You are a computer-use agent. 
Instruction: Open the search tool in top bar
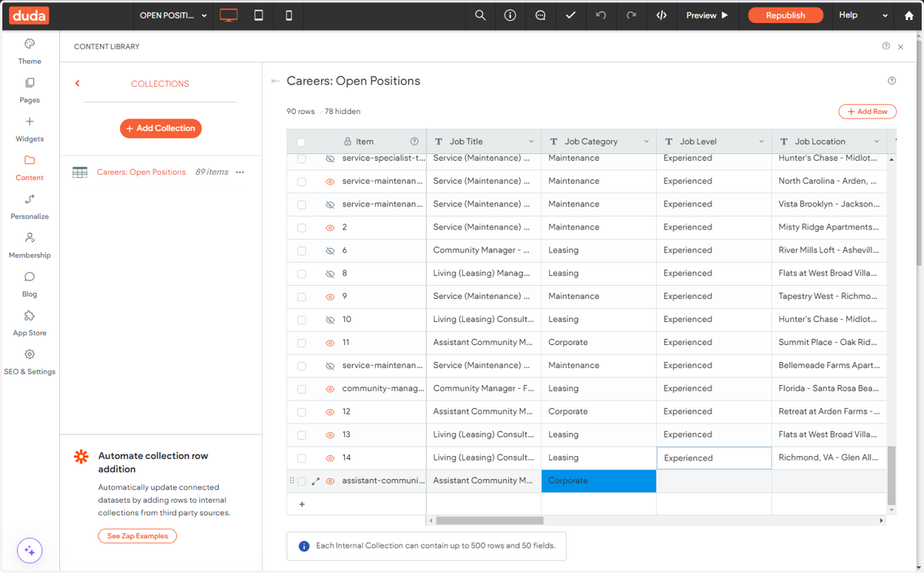(480, 15)
